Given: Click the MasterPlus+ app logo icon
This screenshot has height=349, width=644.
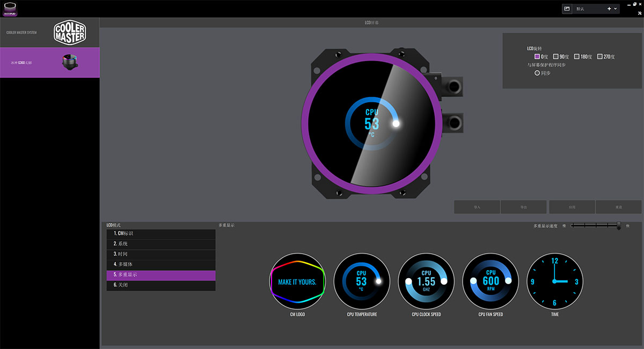Looking at the screenshot, I should (x=10, y=9).
